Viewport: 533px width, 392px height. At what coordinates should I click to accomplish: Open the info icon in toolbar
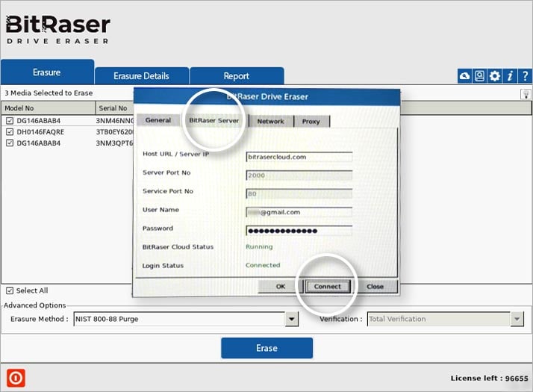coord(510,76)
